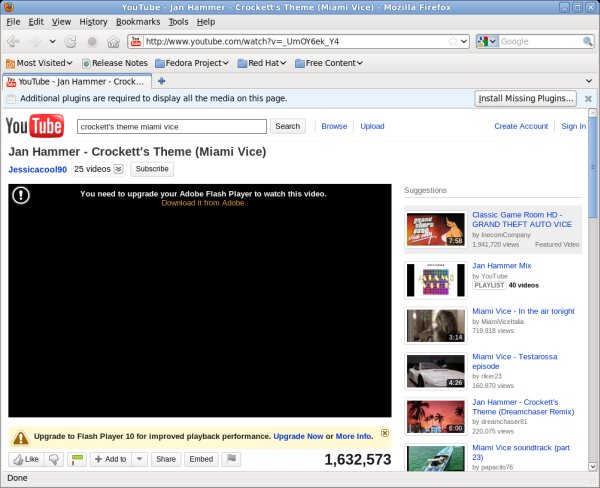
Task: Dislike the video with thumbs-down icon
Action: [x=56, y=459]
